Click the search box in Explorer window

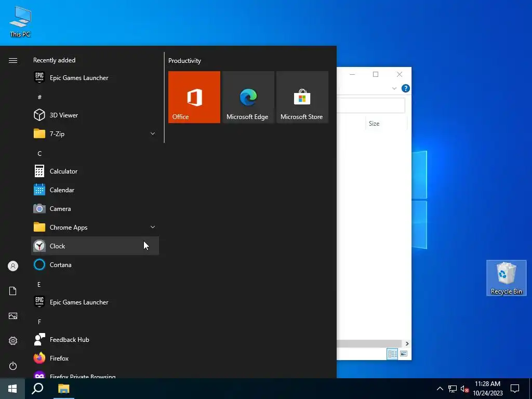pyautogui.click(x=371, y=105)
